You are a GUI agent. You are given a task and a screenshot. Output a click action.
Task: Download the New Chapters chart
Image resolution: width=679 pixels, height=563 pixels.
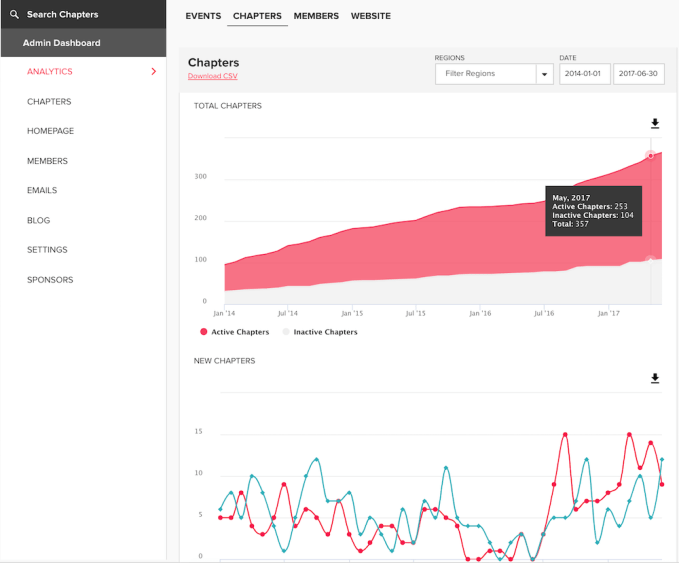[x=655, y=378]
